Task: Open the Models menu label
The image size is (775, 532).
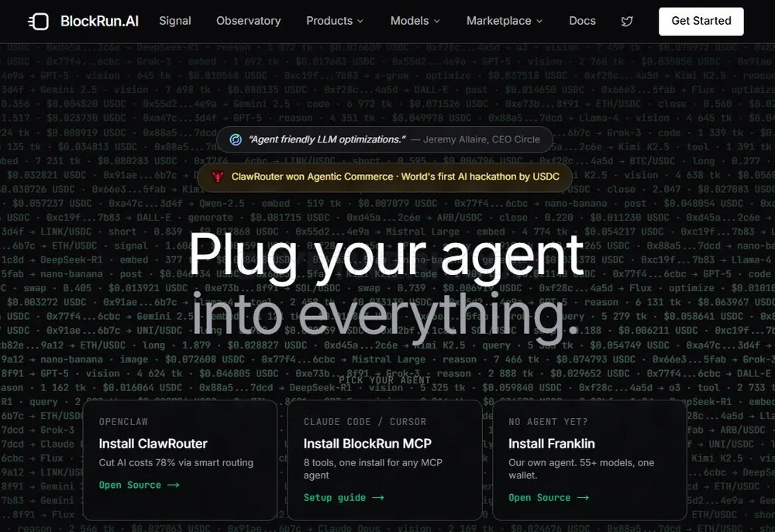Action: [409, 21]
